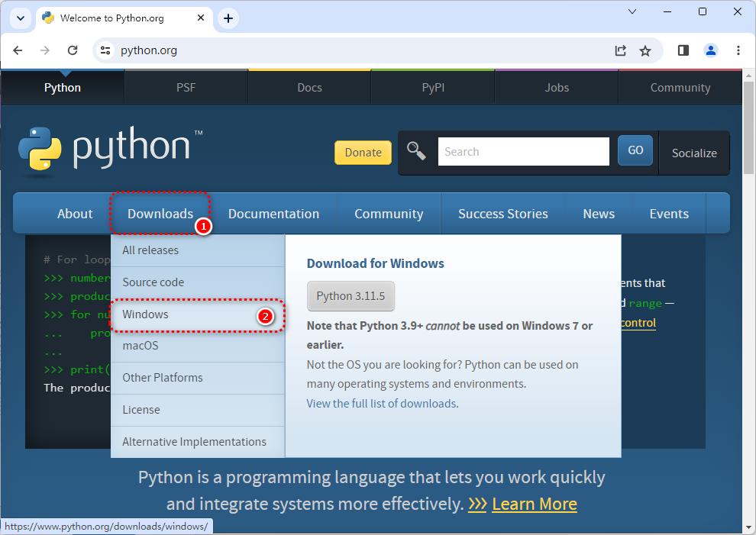Screen dimensions: 756x535
Task: Toggle the browser side panel icon
Action: tap(683, 50)
